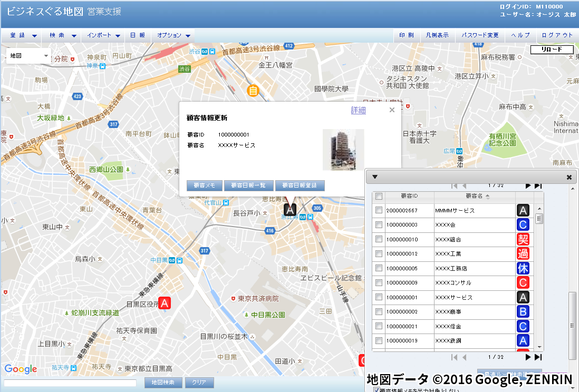The image size is (579, 392).
Task: Click the 代官山 station icon on the map
Action: click(226, 203)
